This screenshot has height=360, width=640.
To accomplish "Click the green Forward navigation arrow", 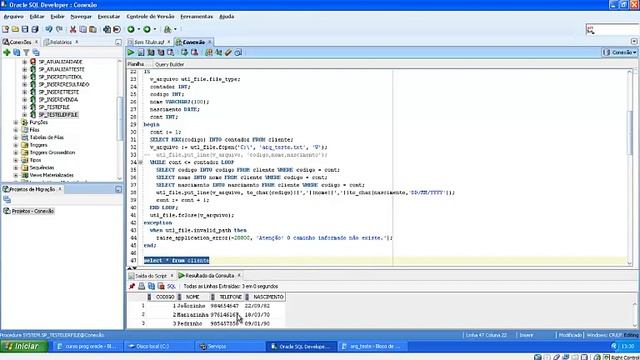I will point(147,29).
